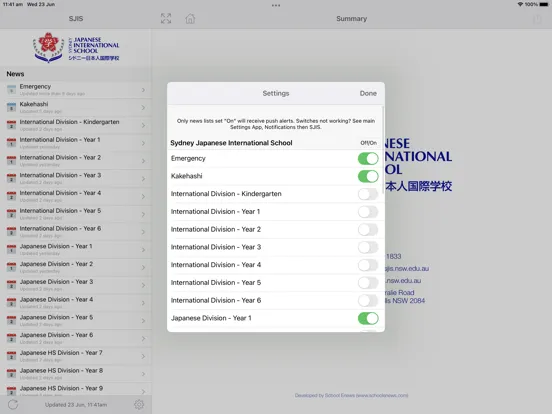
Task: Tap the school logo in sidebar
Action: tap(76, 48)
